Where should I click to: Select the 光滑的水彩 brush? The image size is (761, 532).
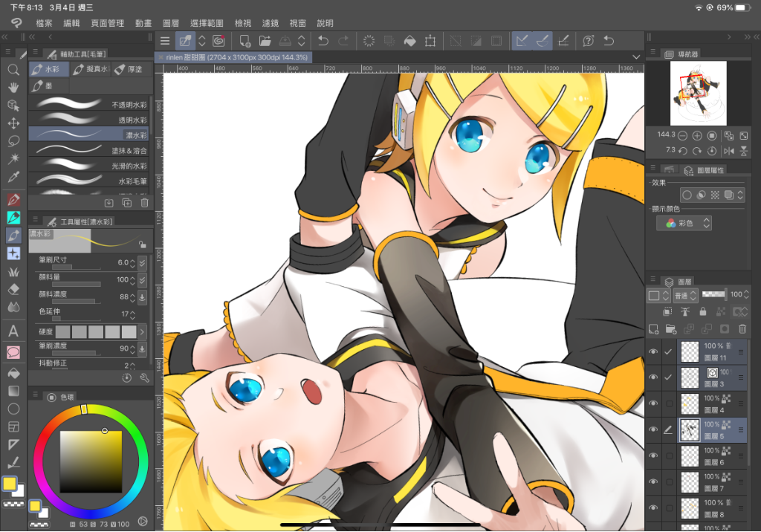(89, 165)
